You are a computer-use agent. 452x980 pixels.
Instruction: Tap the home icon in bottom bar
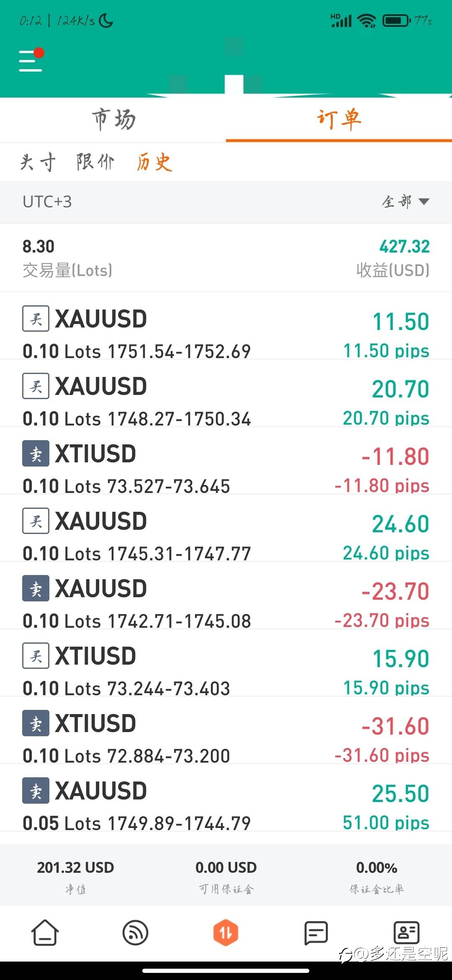[x=45, y=933]
